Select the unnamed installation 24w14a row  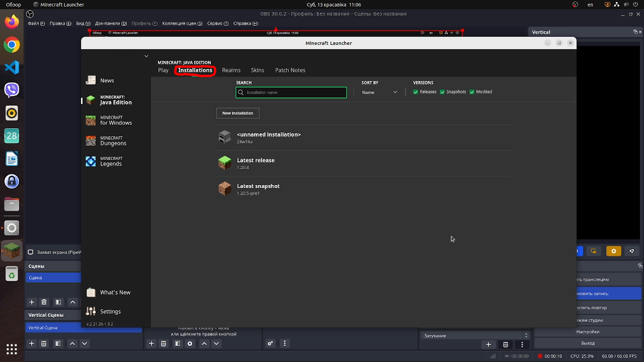pyautogui.click(x=364, y=137)
